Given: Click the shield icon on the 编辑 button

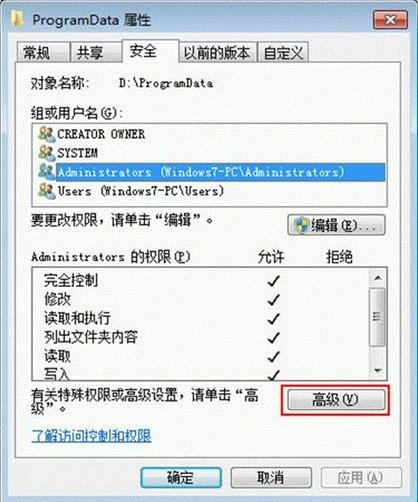Looking at the screenshot, I should (301, 225).
